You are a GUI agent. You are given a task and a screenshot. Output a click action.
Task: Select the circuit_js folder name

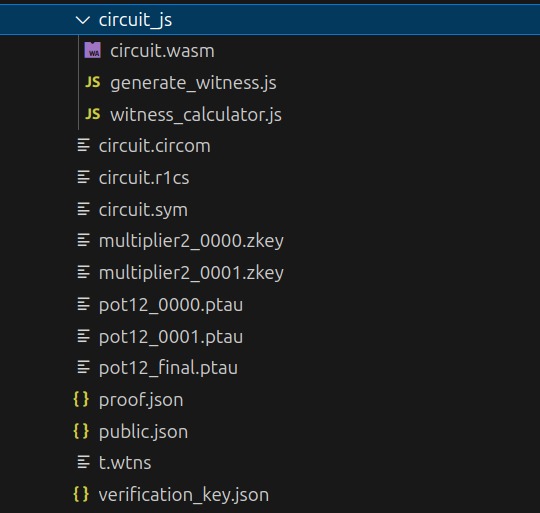[x=135, y=20]
